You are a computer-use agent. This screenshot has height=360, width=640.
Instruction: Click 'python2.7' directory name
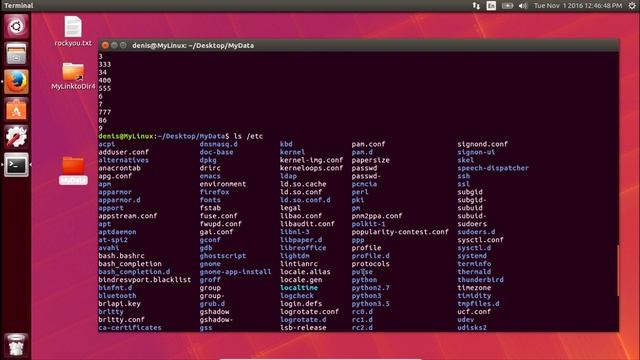point(371,288)
